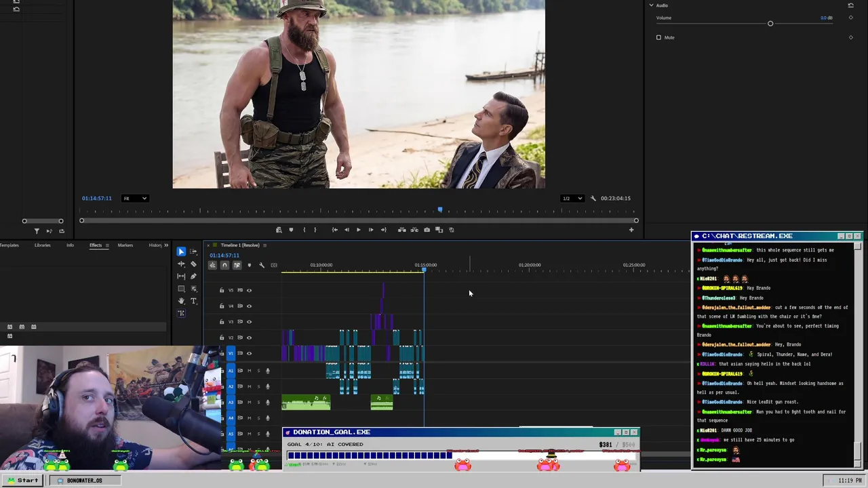Viewport: 868px width, 488px height.
Task: Select the Slip tool
Action: pos(181,276)
